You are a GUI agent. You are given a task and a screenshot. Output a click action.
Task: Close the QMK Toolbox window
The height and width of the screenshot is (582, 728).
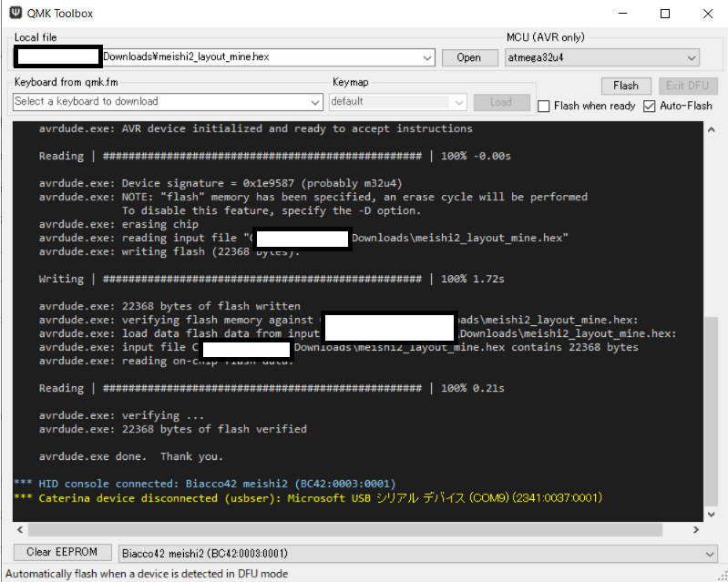(708, 14)
